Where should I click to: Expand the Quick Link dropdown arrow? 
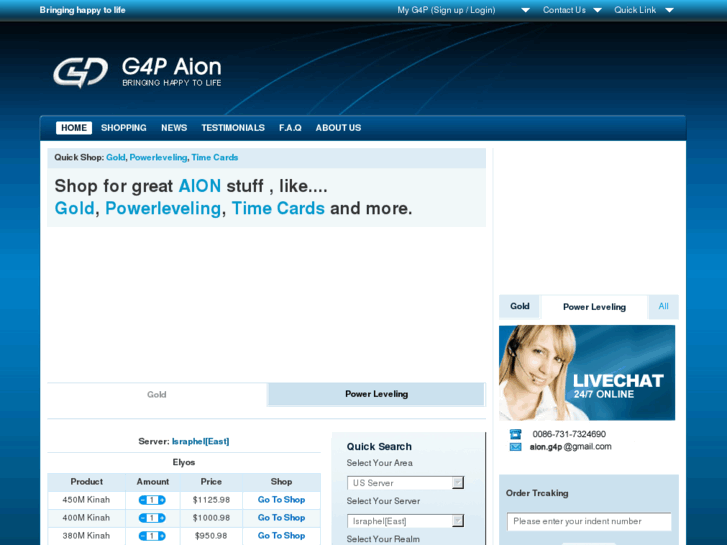(x=670, y=10)
